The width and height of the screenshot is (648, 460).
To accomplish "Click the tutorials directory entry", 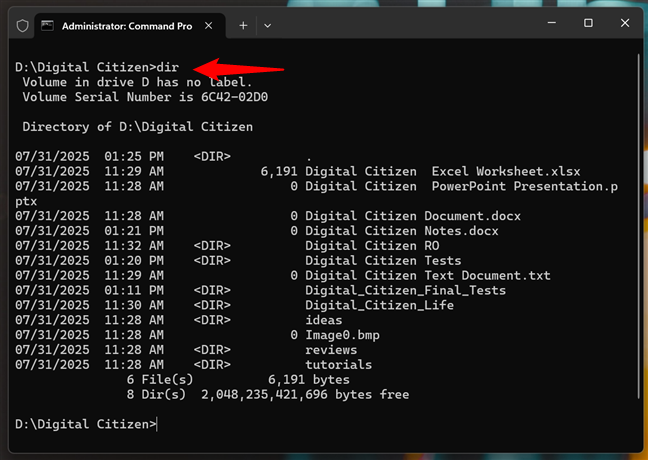I will pyautogui.click(x=338, y=365).
